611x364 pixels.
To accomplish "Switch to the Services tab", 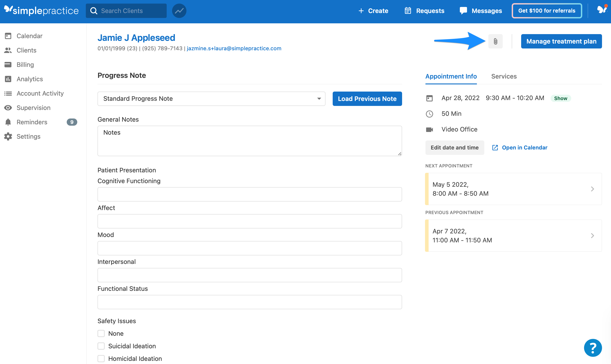I will tap(504, 76).
